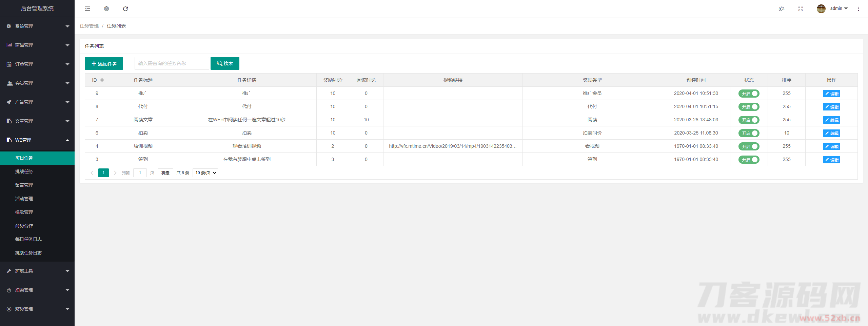The image size is (868, 326).
Task: Sort table by ID column arrows
Action: (x=102, y=80)
